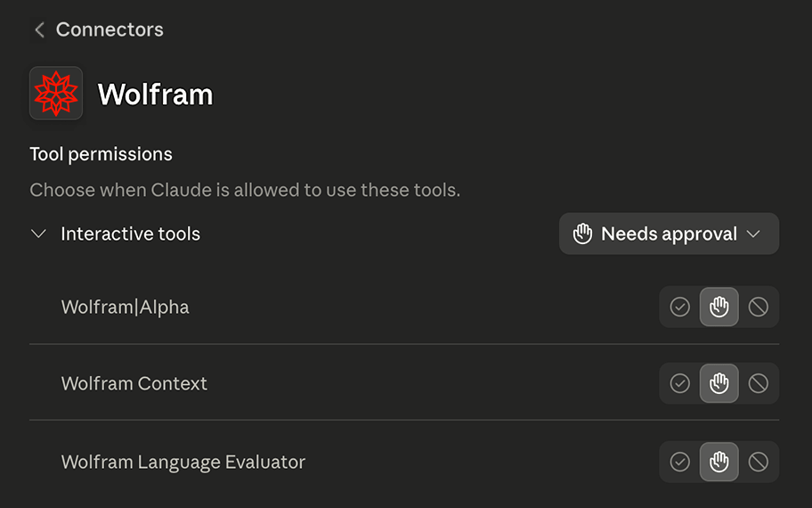Image resolution: width=812 pixels, height=508 pixels.
Task: Select needs-approval hand icon for Wolfram|Alpha
Action: coord(719,307)
